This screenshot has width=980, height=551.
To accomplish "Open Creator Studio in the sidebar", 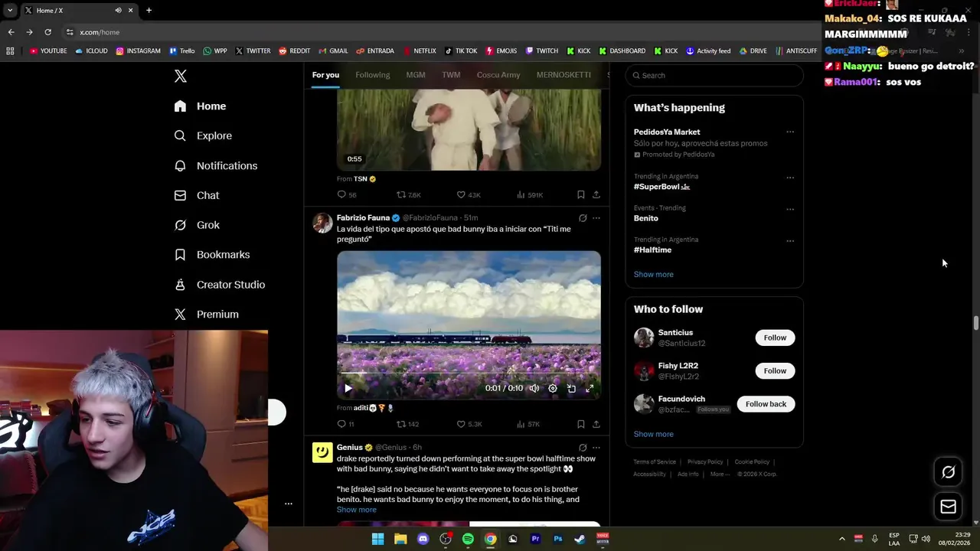I will point(219,284).
